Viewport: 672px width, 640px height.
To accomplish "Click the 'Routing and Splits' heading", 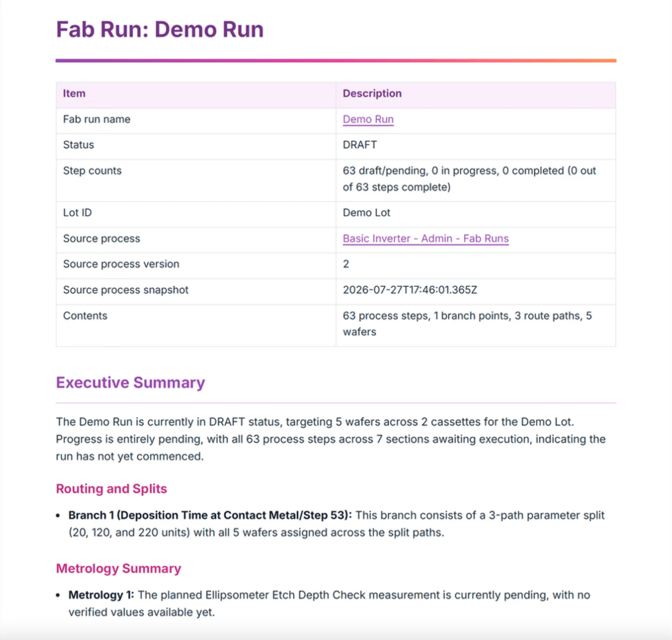I will tap(112, 489).
